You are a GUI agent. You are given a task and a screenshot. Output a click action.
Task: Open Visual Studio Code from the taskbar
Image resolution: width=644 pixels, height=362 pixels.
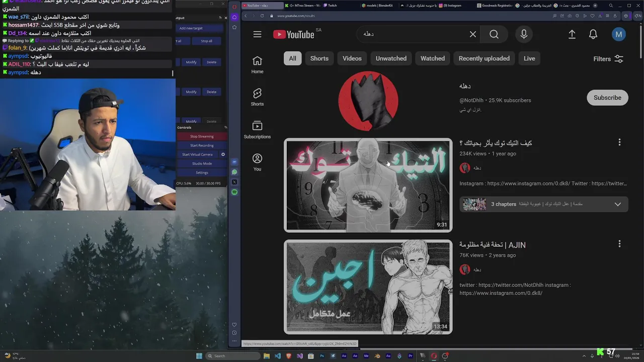point(278,356)
